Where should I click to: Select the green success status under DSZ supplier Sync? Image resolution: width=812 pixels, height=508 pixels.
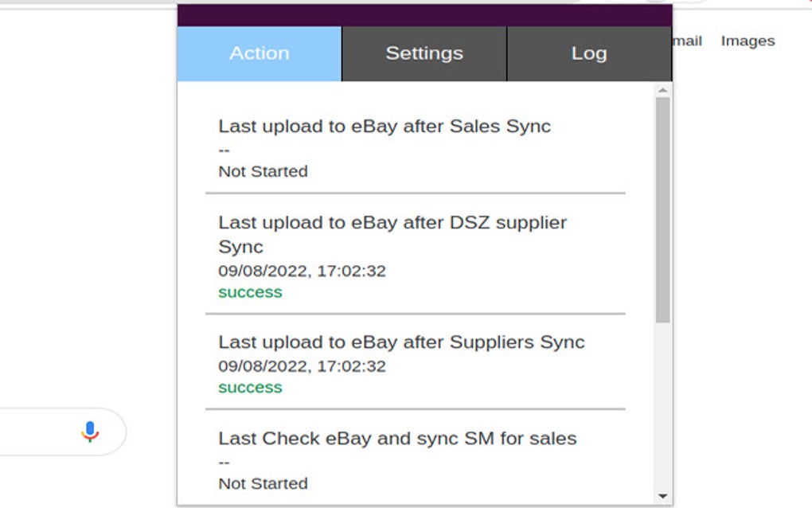click(x=250, y=292)
